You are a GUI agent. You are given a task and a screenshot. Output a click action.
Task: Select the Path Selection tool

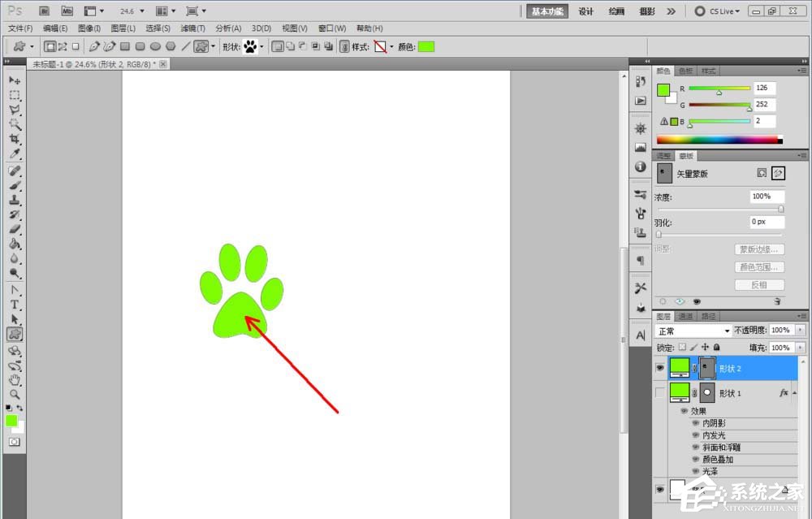coord(15,319)
